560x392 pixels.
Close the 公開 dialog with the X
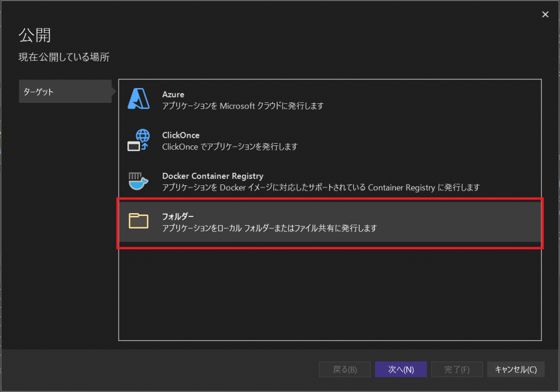coord(545,14)
